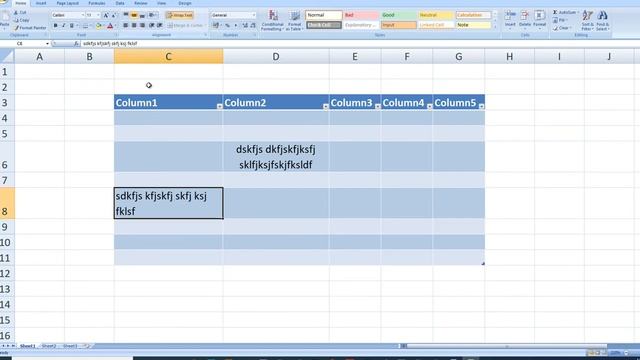The height and width of the screenshot is (360, 640).
Task: Apply the Input cell style
Action: pos(398,25)
